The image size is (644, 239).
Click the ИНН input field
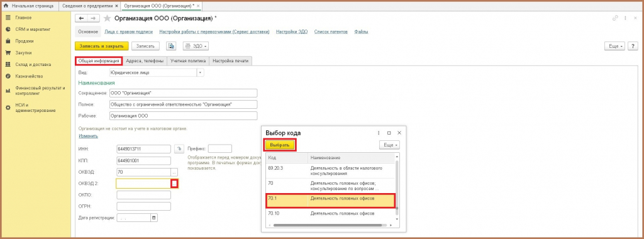pyautogui.click(x=144, y=148)
